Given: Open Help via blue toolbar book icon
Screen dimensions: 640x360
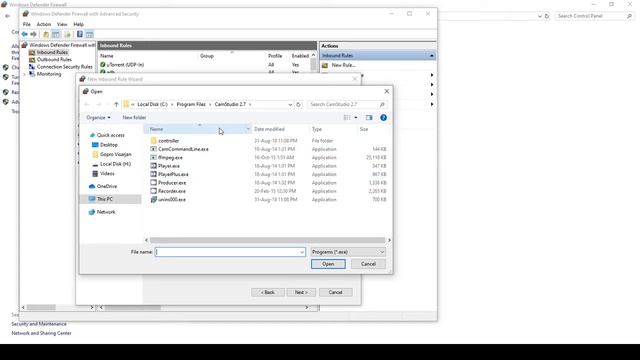Looking at the screenshot, I should 80,34.
